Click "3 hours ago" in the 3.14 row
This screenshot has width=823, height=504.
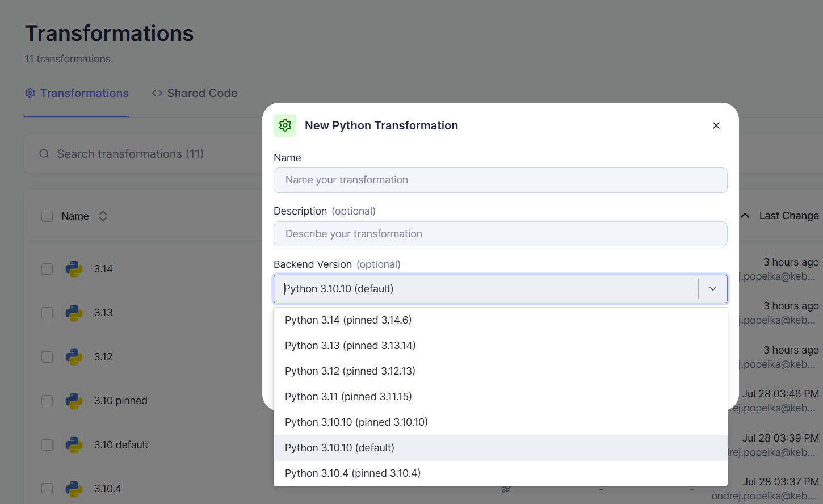pos(791,262)
